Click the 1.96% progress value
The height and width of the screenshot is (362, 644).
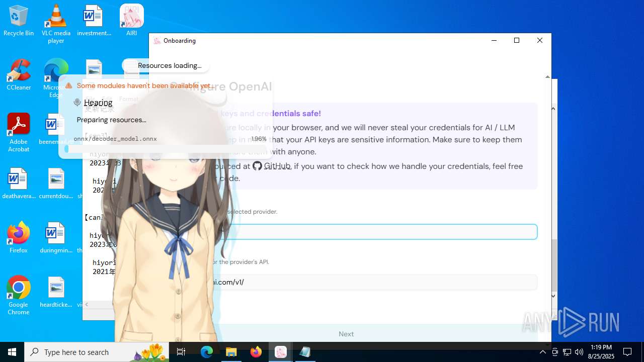[x=259, y=139]
